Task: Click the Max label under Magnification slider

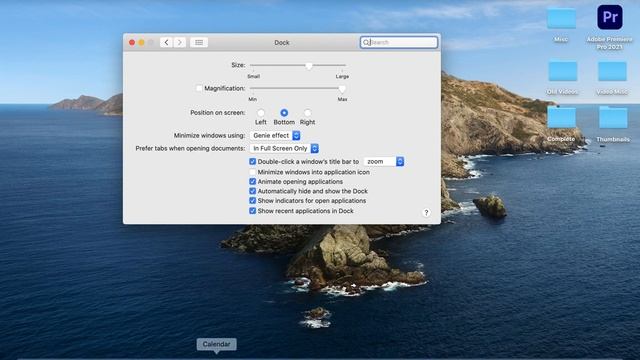Action: [342, 99]
